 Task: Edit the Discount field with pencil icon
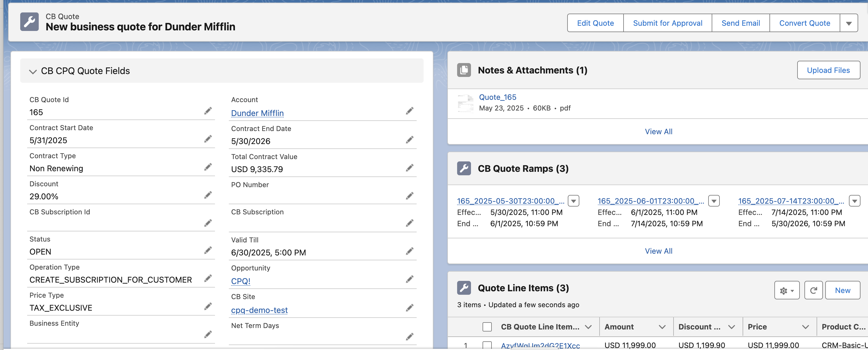[208, 195]
